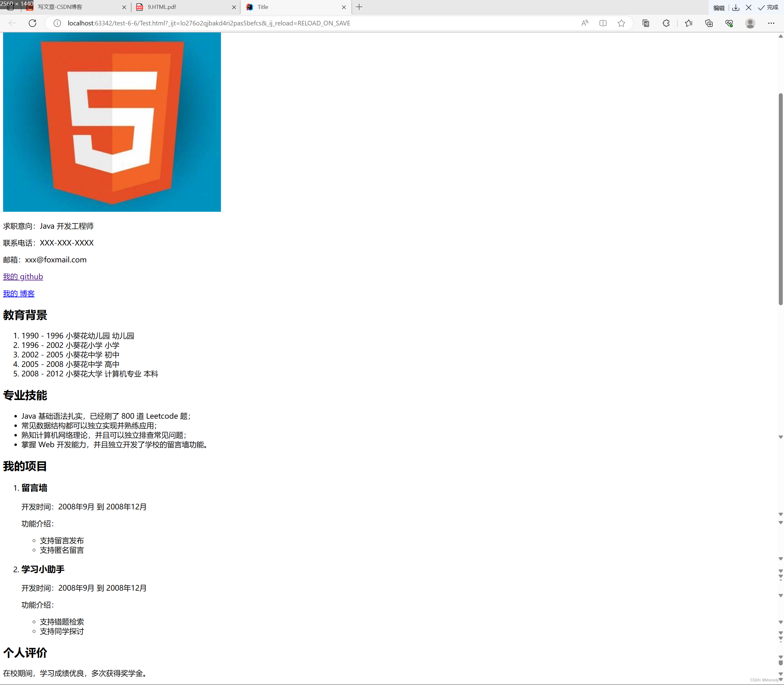Image resolution: width=784 pixels, height=685 pixels.
Task: Click list item 2008 - 2012 小葵花大学
Action: coord(90,374)
